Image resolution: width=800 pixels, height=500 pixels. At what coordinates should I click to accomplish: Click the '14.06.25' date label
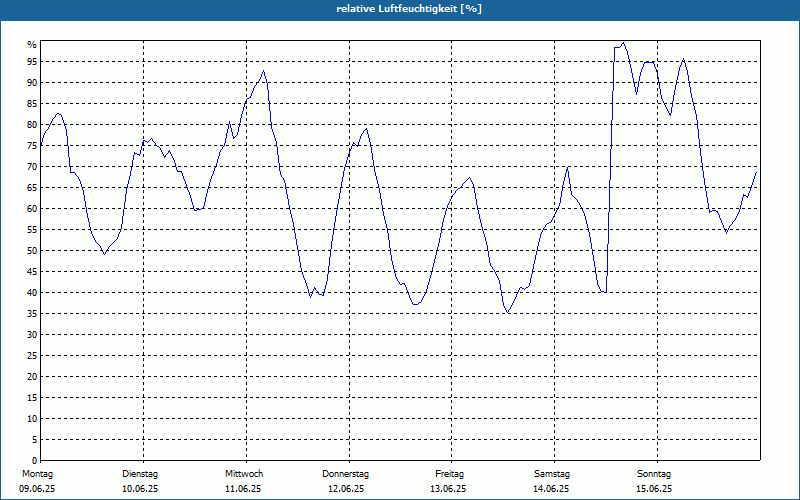pyautogui.click(x=551, y=489)
